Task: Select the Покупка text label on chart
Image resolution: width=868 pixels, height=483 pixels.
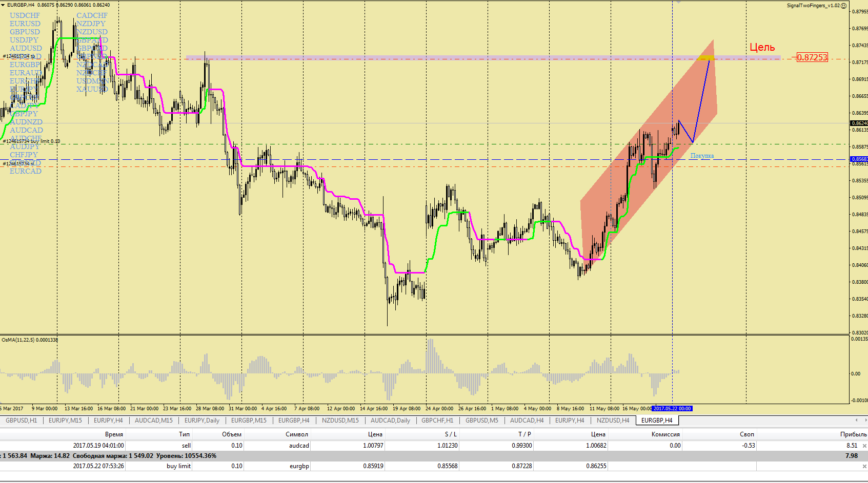Action: (702, 156)
